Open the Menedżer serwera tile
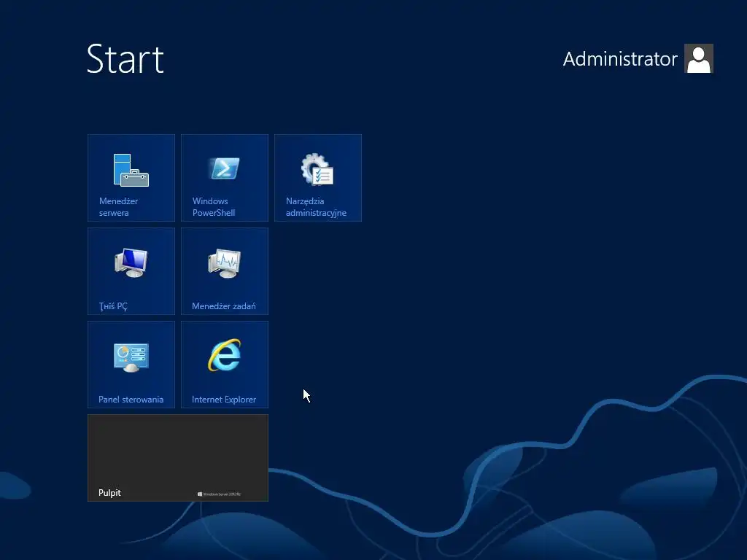747x560 pixels. [x=131, y=178]
